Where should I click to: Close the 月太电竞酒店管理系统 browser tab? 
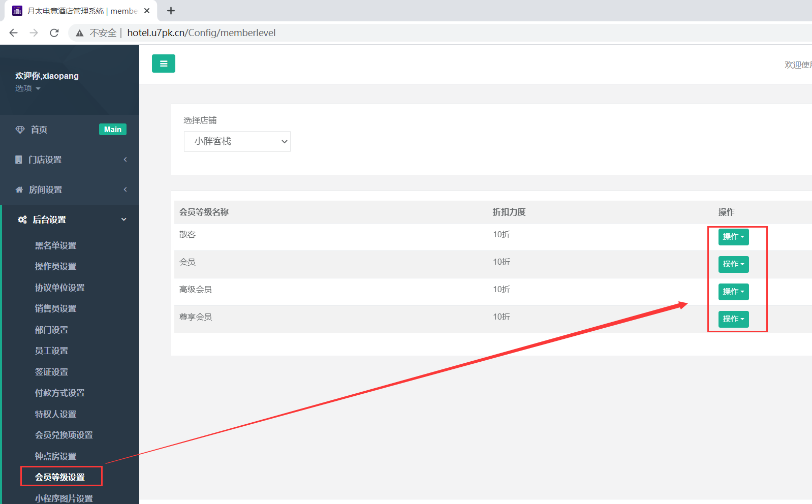[147, 11]
